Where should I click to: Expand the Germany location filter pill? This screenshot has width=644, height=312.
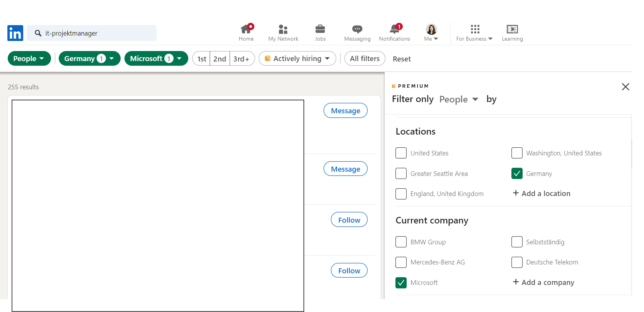pyautogui.click(x=90, y=58)
